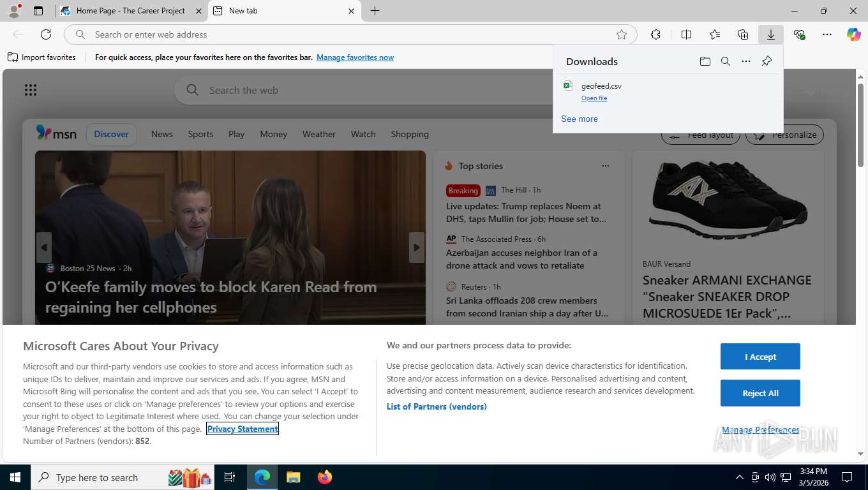Go to the next headline slide

tap(417, 248)
